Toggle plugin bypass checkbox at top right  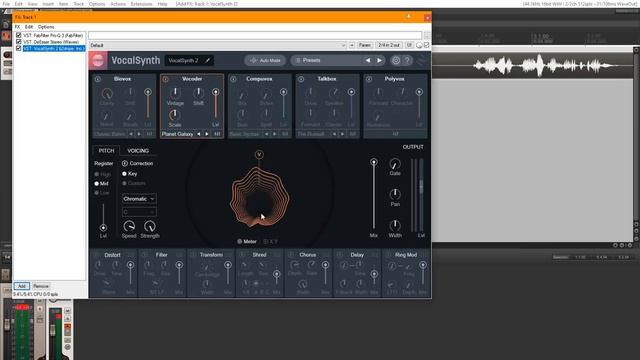[427, 45]
